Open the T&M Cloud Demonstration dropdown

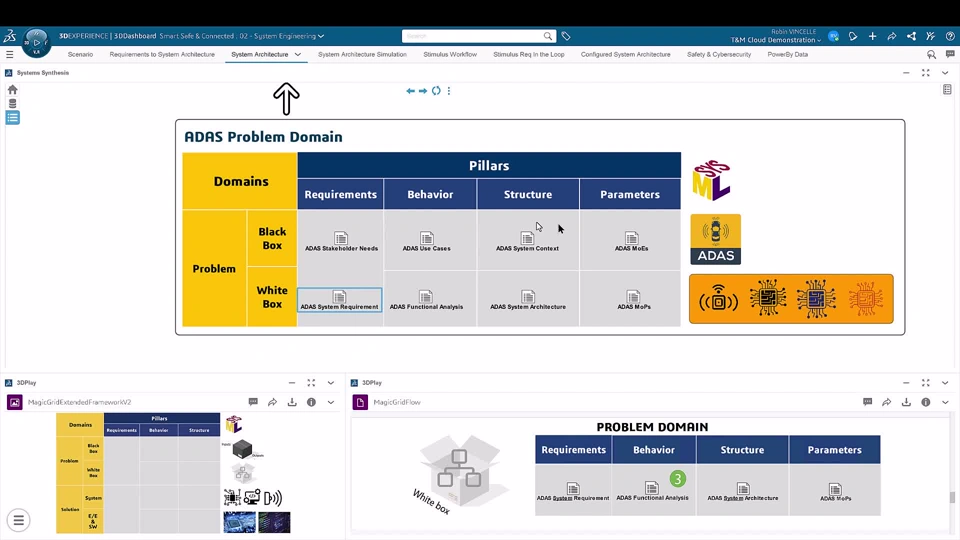point(775,40)
